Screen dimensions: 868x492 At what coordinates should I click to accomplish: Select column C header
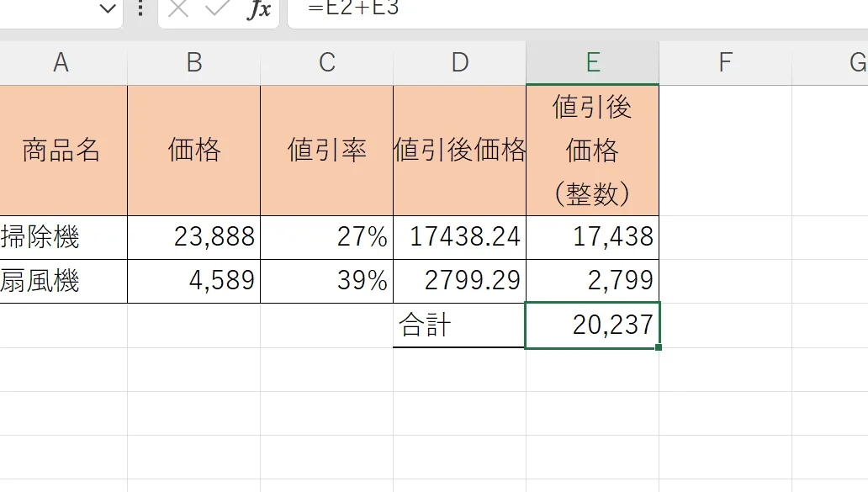327,63
